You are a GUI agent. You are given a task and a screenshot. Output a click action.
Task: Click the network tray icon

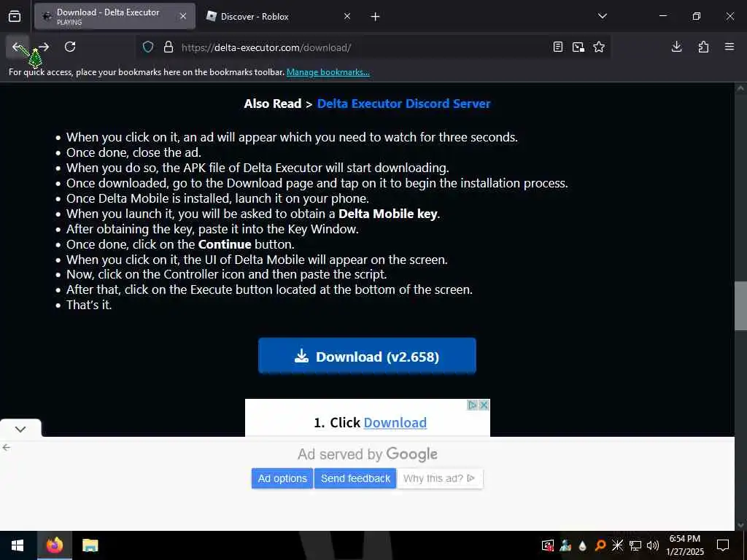click(635, 545)
